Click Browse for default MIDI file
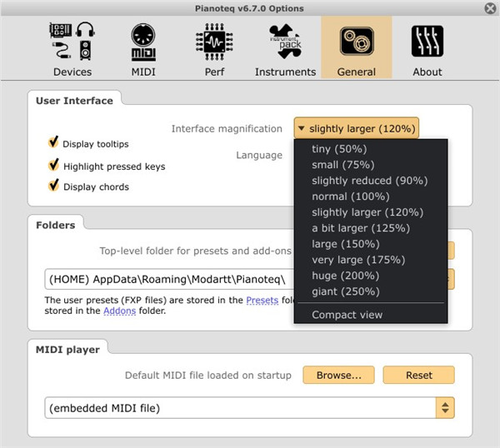Screen dimensions: 500x448 (x=338, y=376)
